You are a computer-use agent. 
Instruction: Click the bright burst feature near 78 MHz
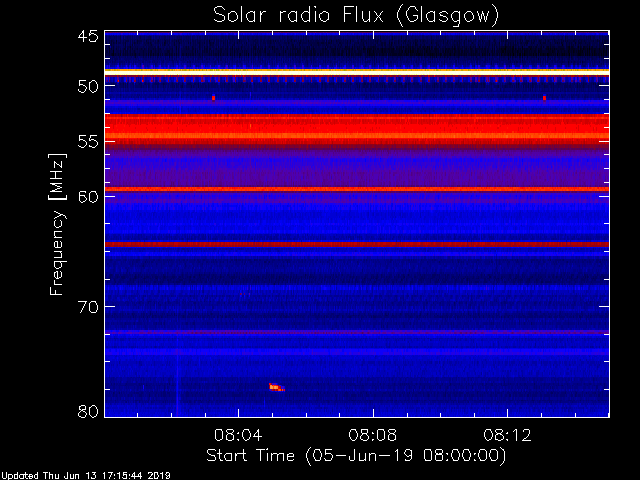coord(277,387)
